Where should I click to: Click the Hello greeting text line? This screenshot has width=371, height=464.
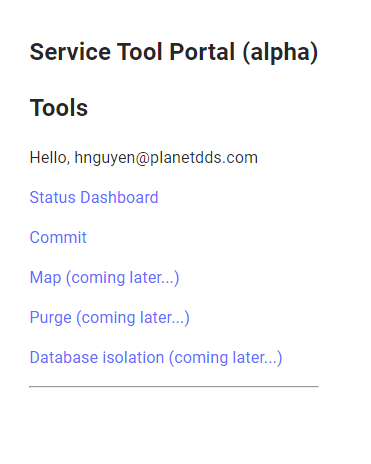[x=144, y=158]
